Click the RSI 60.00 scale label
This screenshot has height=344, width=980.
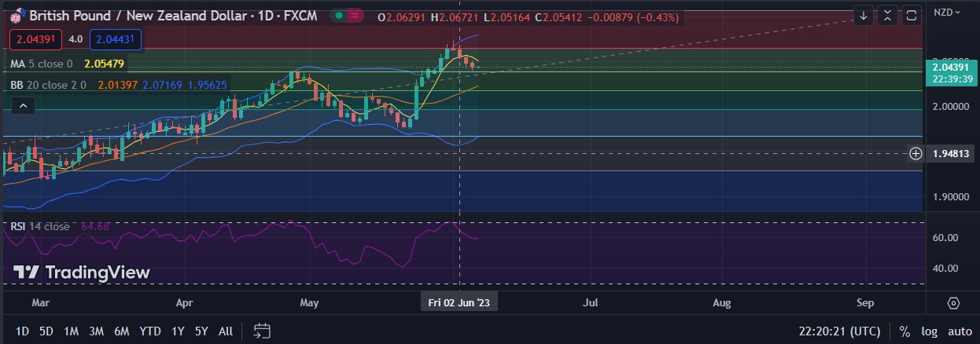(x=945, y=237)
